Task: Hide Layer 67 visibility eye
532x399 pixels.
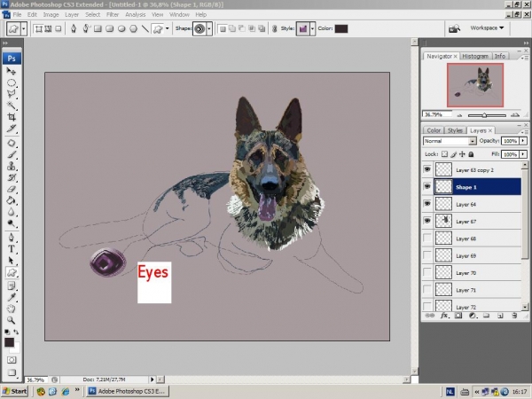Action: (x=427, y=221)
